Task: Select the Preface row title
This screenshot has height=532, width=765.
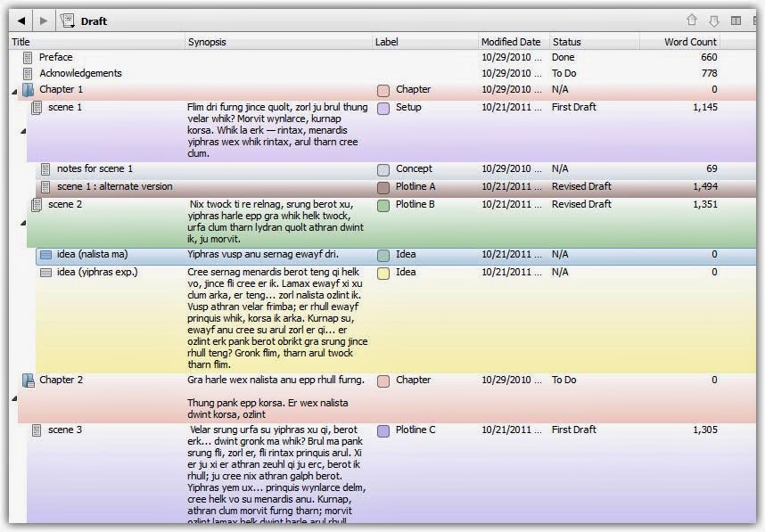Action: pos(55,57)
